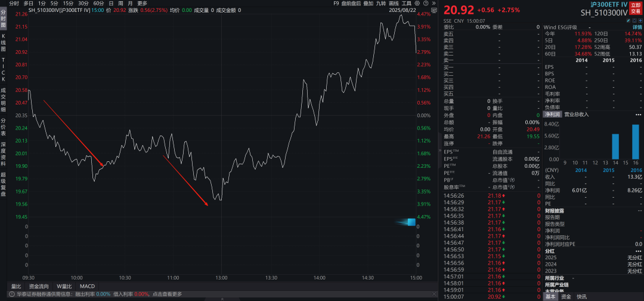Open the MACD indicator tab
This screenshot has width=644, height=301.
(87, 286)
